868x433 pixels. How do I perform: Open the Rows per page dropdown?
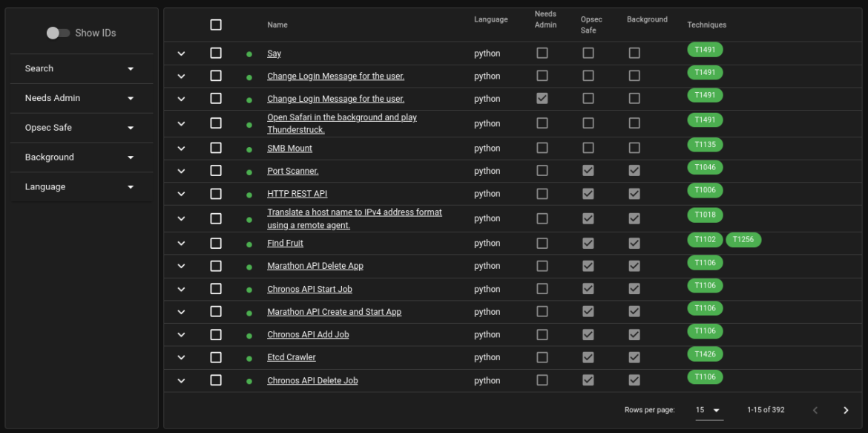click(708, 410)
